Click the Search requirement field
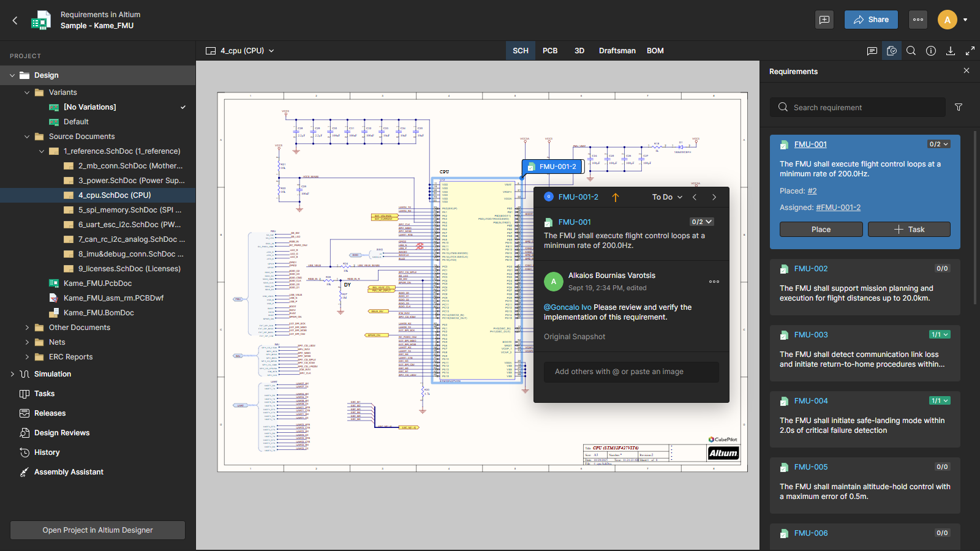The width and height of the screenshot is (980, 551). pos(858,107)
